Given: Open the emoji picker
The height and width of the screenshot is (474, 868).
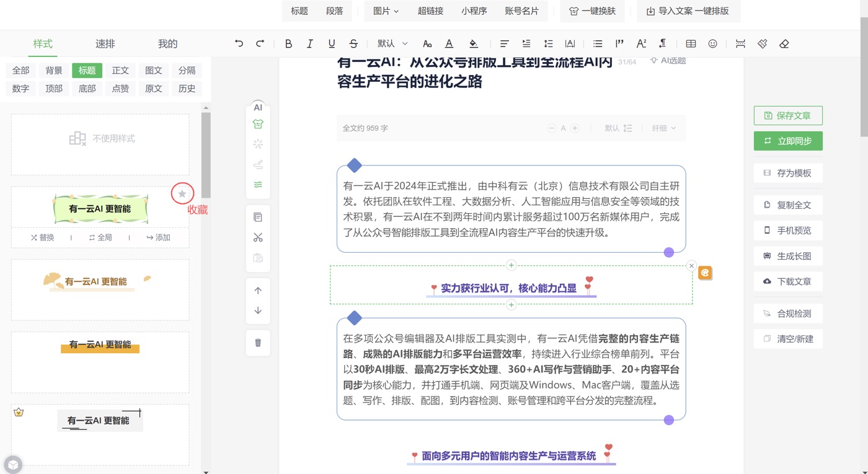Looking at the screenshot, I should (x=713, y=43).
